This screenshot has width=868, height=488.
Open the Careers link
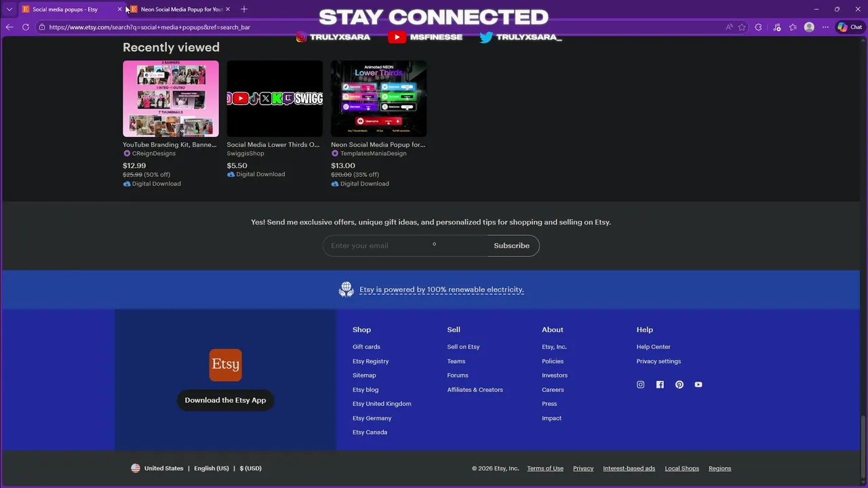[x=553, y=390]
